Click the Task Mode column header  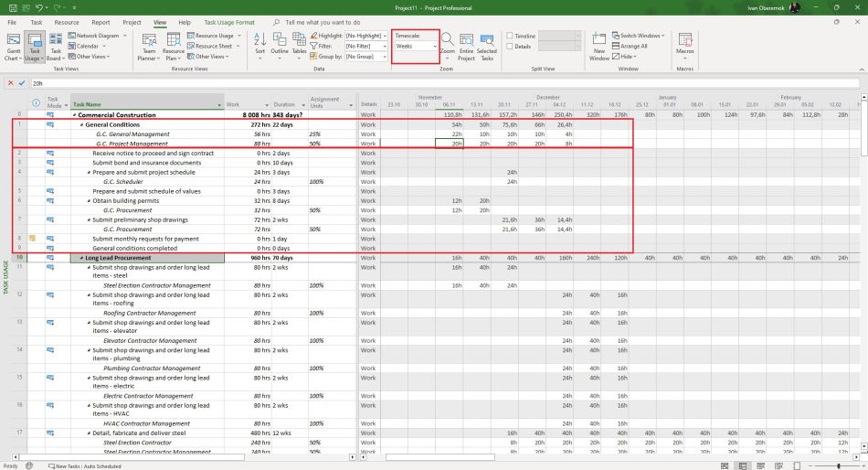[x=57, y=102]
